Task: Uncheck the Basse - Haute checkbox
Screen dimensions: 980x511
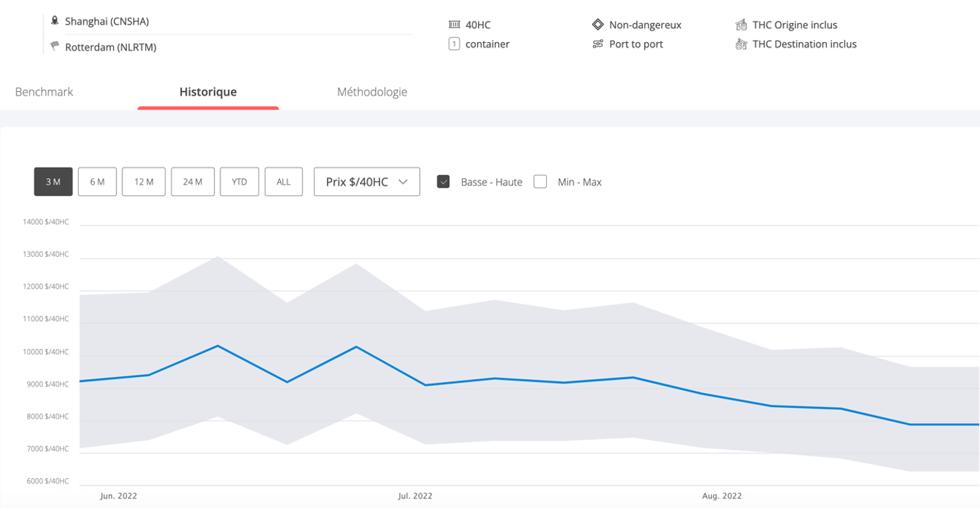Action: pos(443,182)
